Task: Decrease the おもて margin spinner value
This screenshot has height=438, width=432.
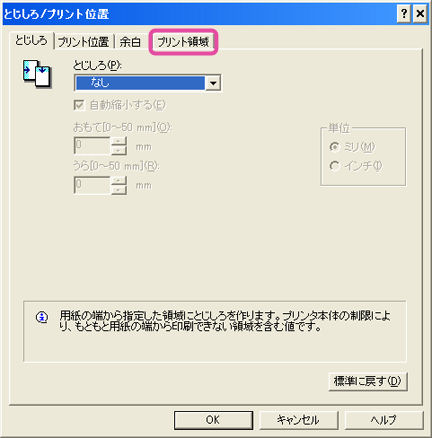Action: pyautogui.click(x=119, y=150)
